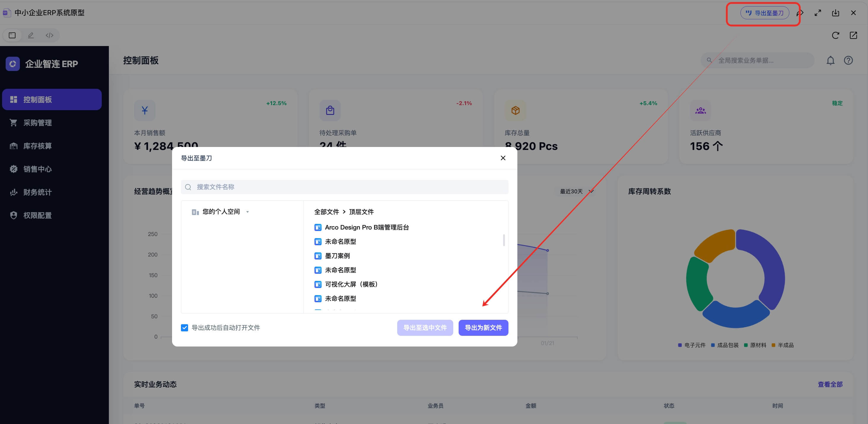The image size is (868, 424).
Task: Open 采购管理 sidebar menu item
Action: coord(37,123)
